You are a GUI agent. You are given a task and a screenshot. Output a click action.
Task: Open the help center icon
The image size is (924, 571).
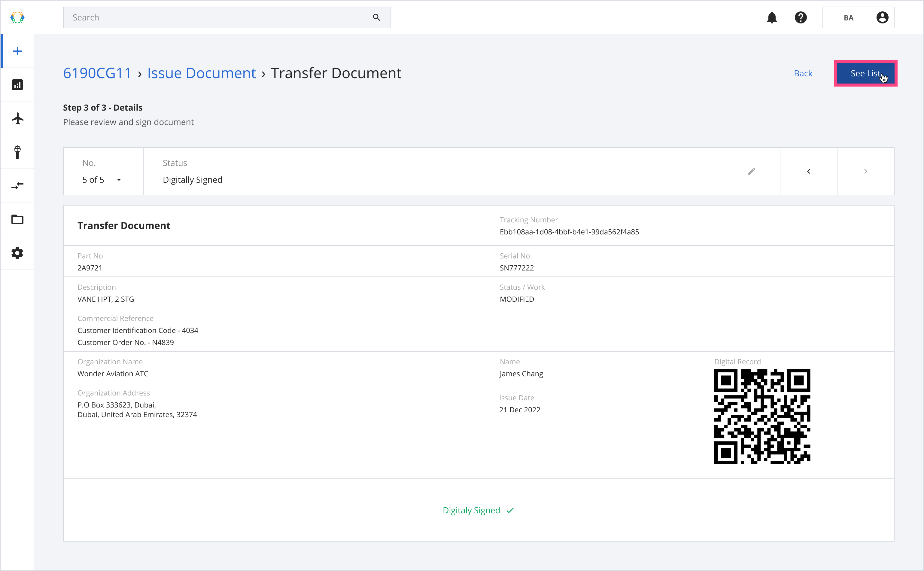801,17
